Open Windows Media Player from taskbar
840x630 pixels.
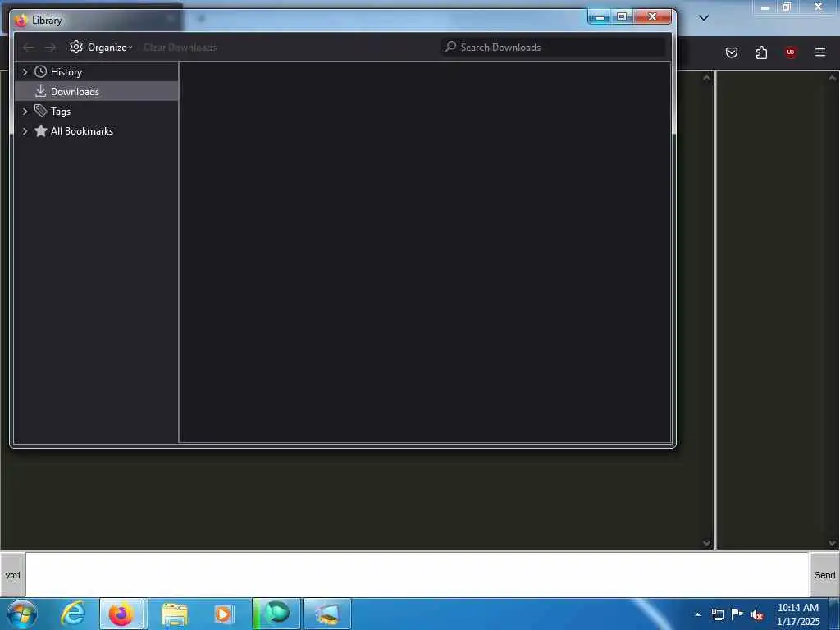223,614
